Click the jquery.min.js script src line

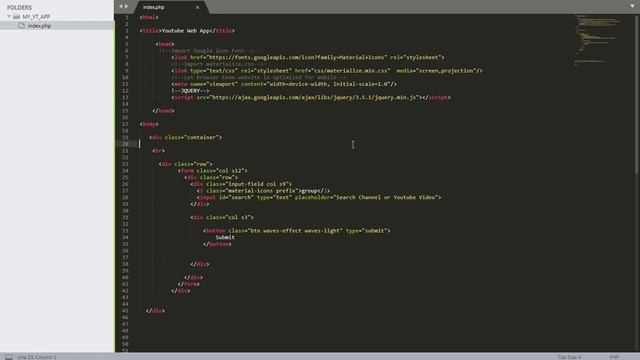[x=311, y=98]
